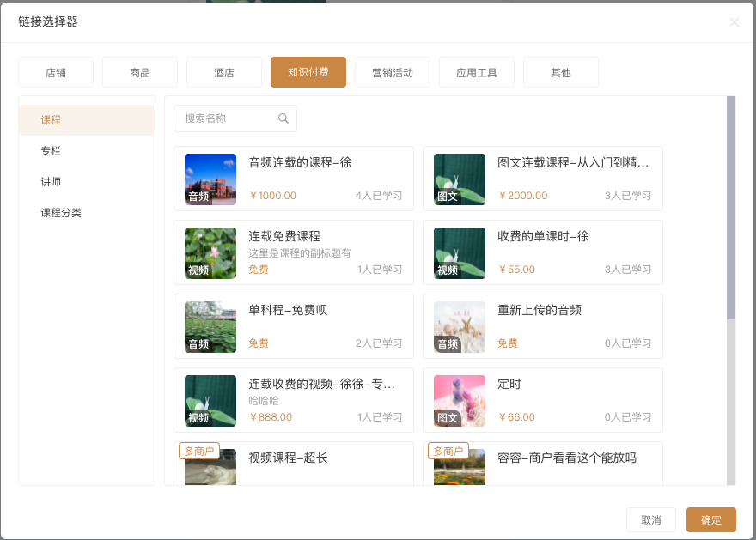Viewport: 756px width, 540px height.
Task: Switch to the 应用工具 tab
Action: pos(476,72)
